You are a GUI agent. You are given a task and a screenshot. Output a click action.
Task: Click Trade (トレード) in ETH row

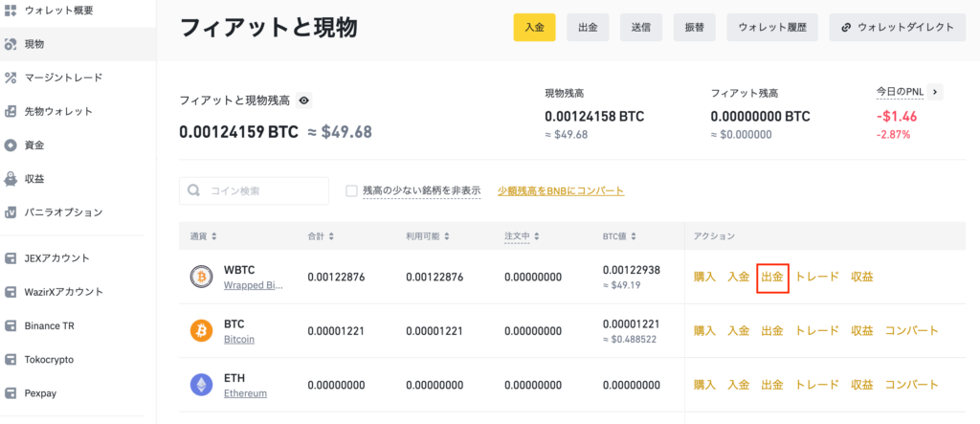(x=817, y=385)
